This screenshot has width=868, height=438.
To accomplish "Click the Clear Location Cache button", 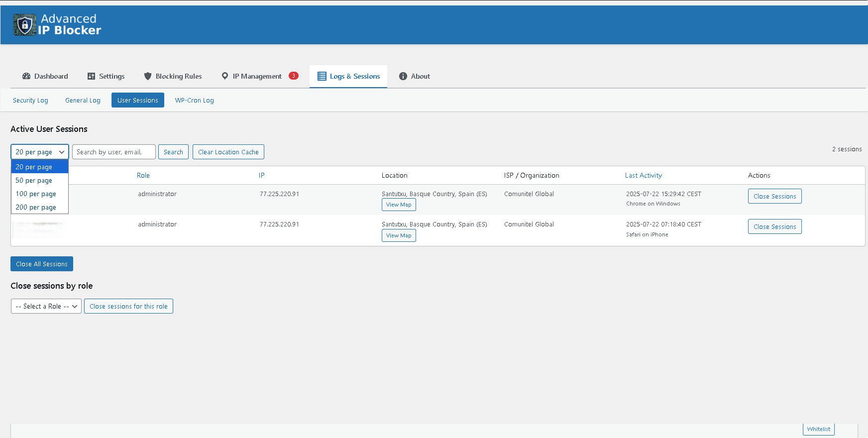I will [228, 152].
